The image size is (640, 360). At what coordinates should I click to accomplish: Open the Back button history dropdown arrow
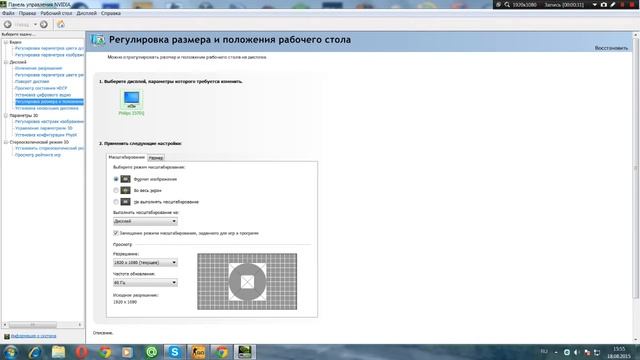click(x=35, y=24)
